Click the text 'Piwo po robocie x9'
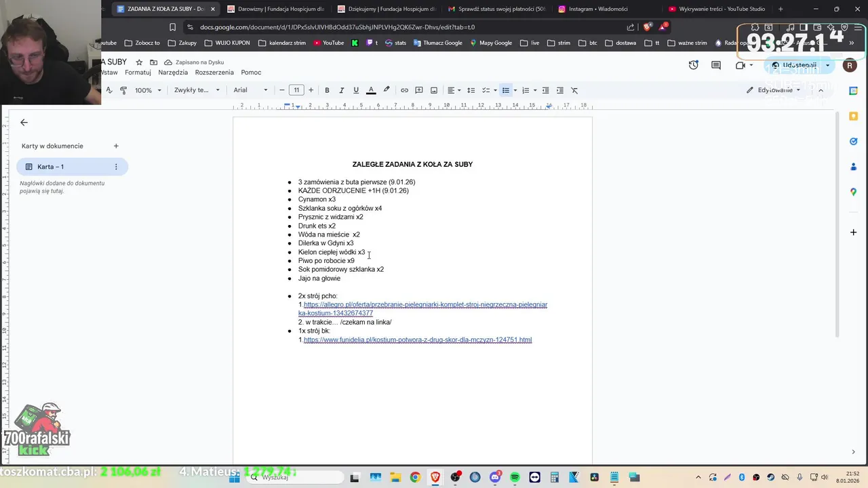Viewport: 868px width, 488px height. click(326, 261)
